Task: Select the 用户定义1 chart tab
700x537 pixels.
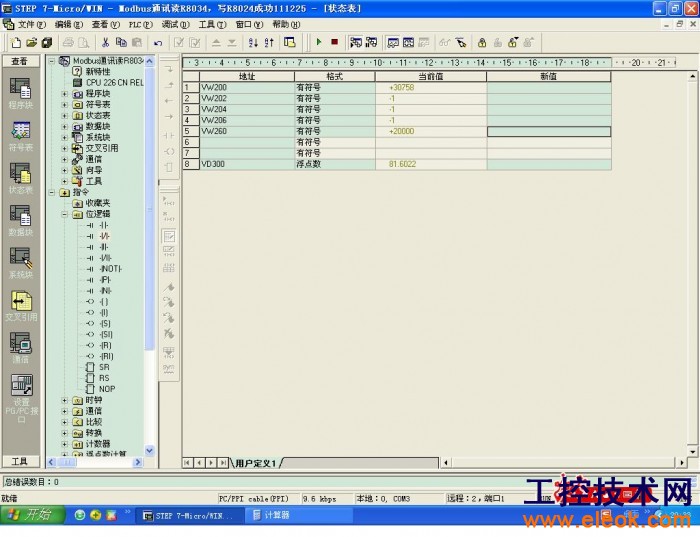Action: pyautogui.click(x=256, y=463)
